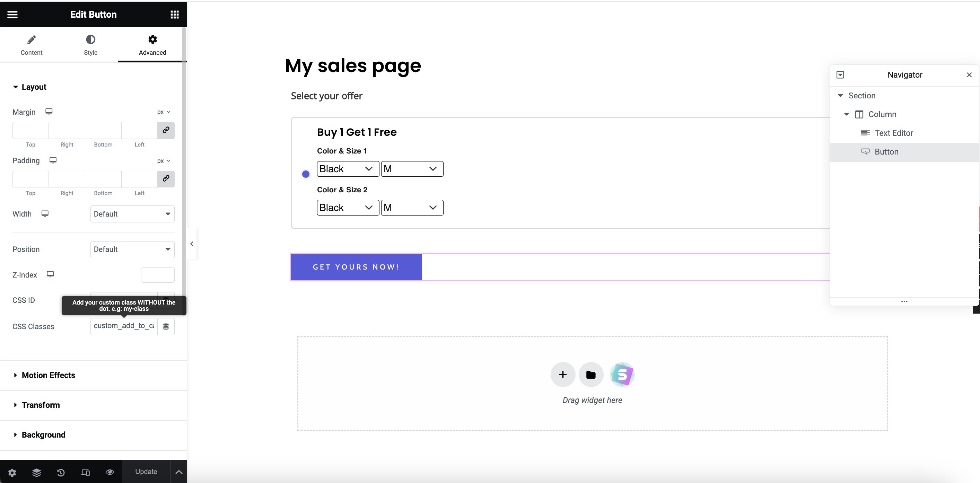Open dynamic tags for CSS Classes
The image size is (980, 483).
(x=166, y=327)
